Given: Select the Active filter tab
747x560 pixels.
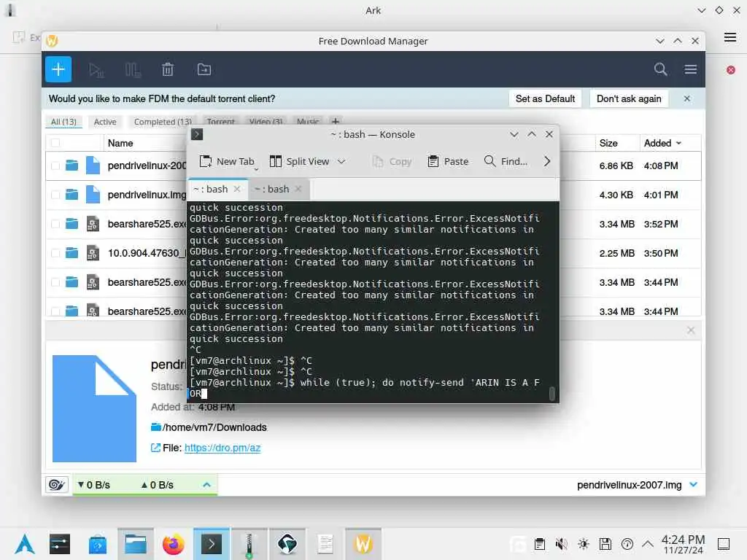Looking at the screenshot, I should click(105, 122).
